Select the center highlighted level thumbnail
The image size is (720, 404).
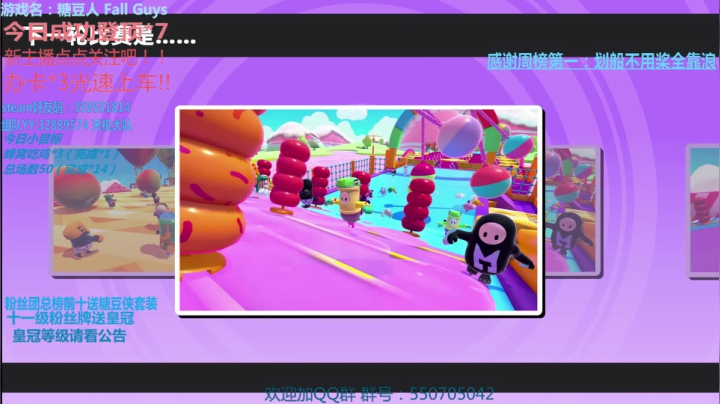click(x=359, y=211)
